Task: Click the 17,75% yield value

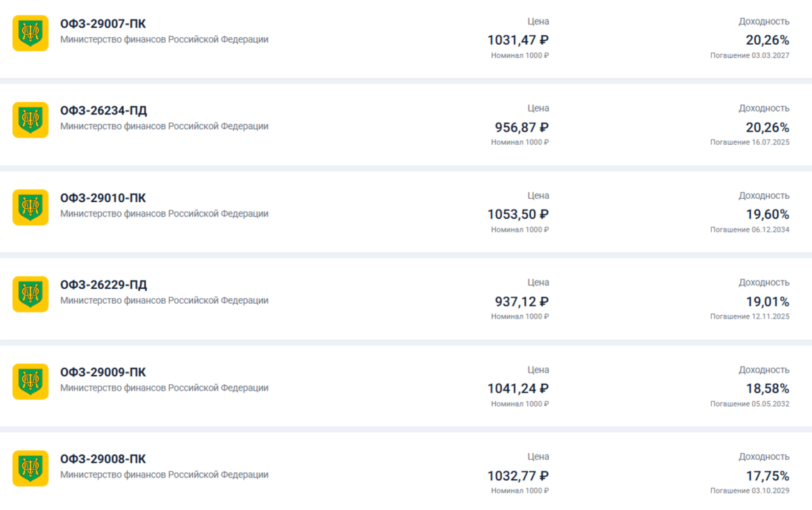Action: pyautogui.click(x=767, y=476)
